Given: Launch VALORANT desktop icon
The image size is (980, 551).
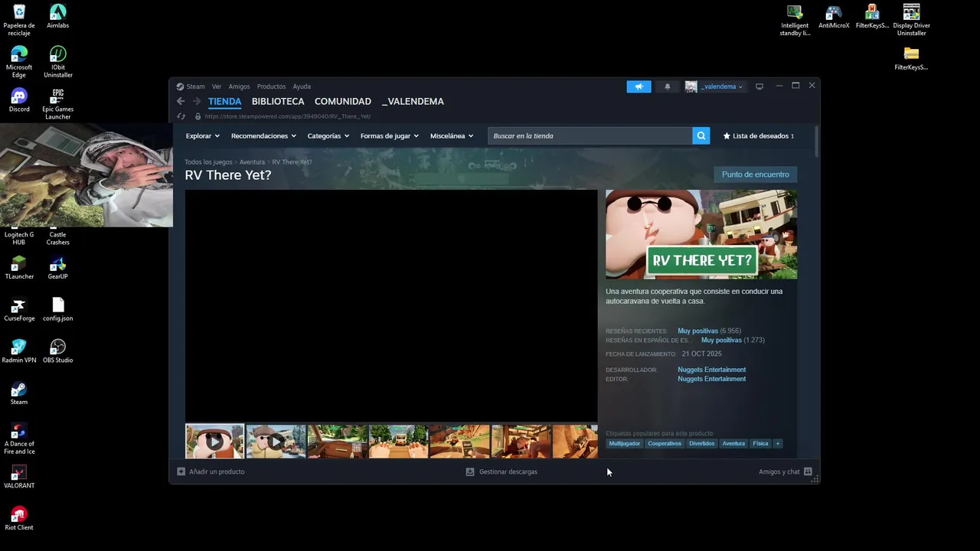Looking at the screenshot, I should click(19, 477).
